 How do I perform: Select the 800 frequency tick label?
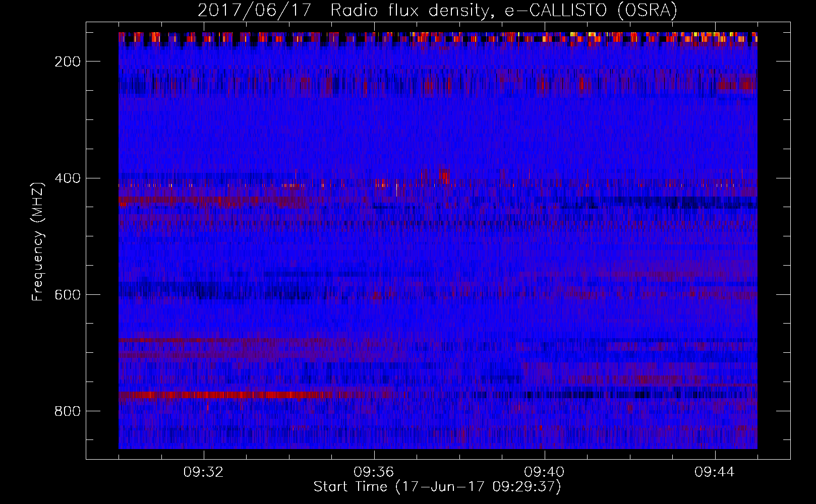click(x=67, y=411)
